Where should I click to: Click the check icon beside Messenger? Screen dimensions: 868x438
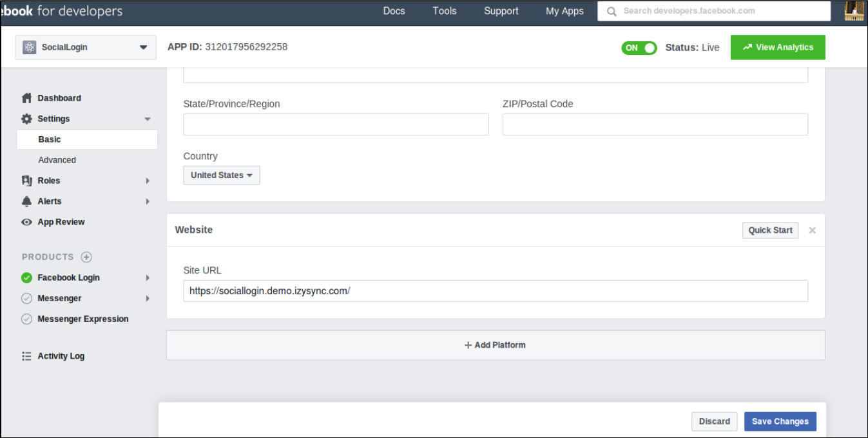point(26,298)
